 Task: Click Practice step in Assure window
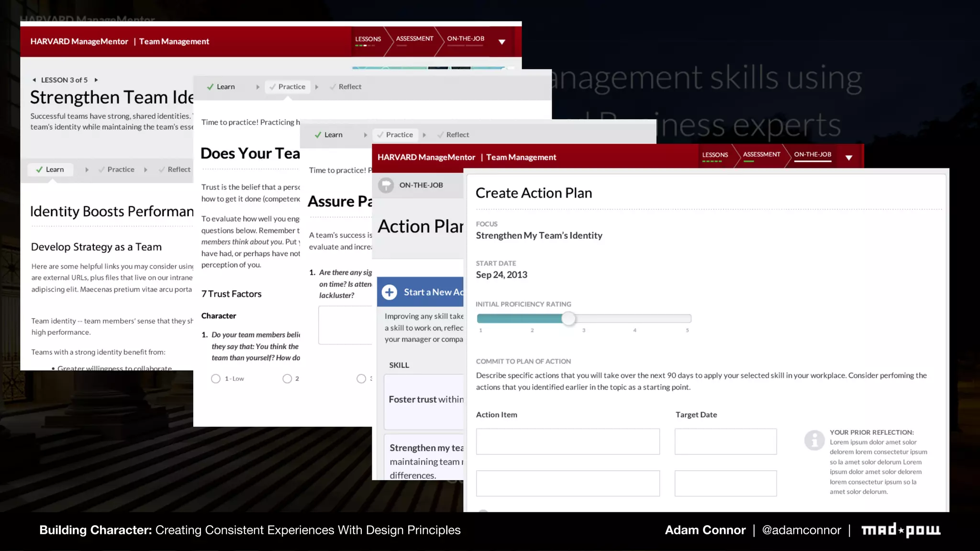[395, 135]
